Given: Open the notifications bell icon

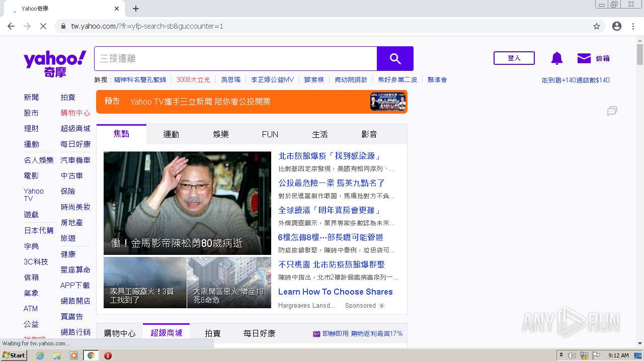Looking at the screenshot, I should point(557,58).
